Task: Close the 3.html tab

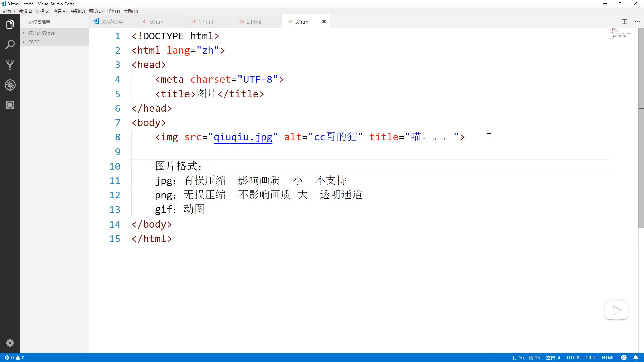Action: 324,22
